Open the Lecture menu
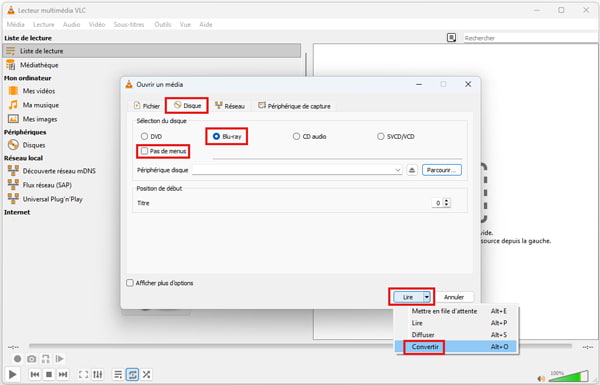Viewport: 600px width, 385px height. point(44,24)
